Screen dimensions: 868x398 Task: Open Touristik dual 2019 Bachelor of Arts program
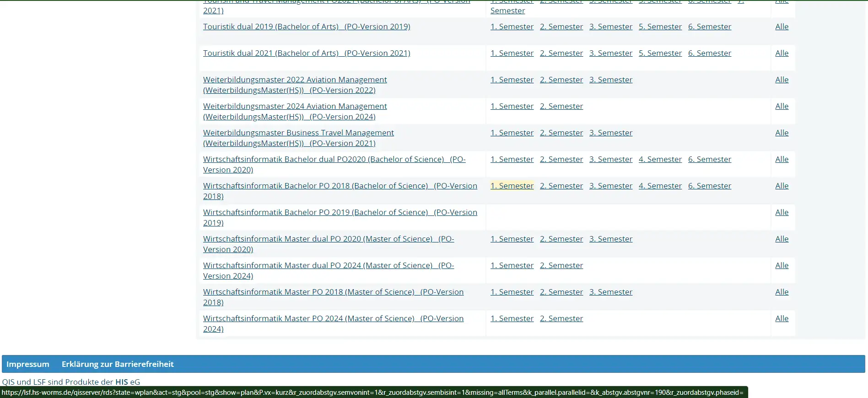306,27
